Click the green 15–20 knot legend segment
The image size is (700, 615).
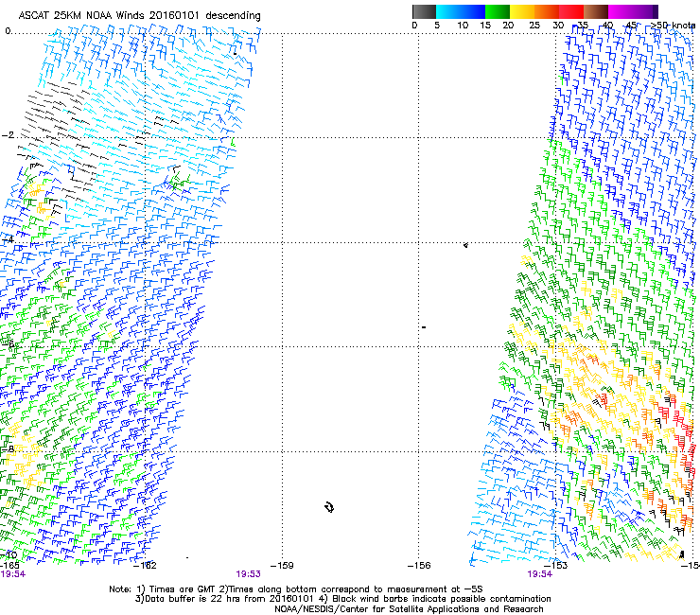498,11
